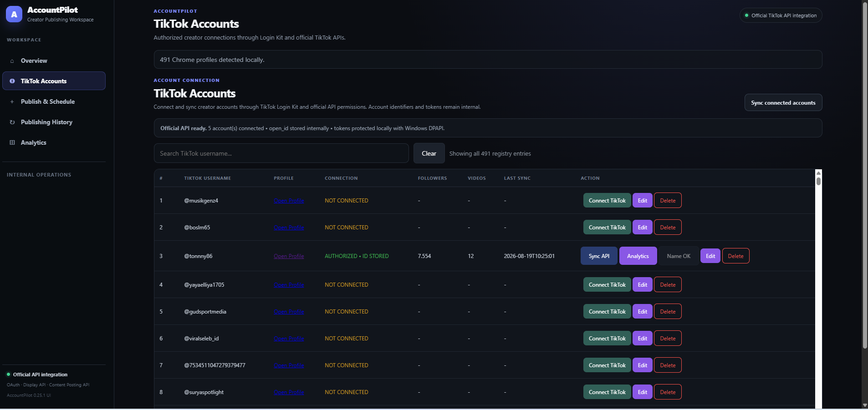This screenshot has width=868, height=410.
Task: Open Profile link for @boslm65
Action: pyautogui.click(x=289, y=228)
